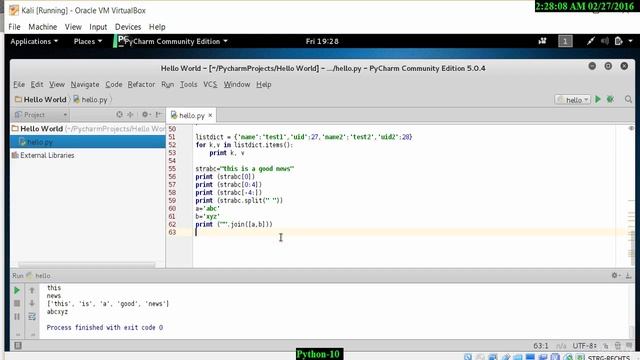Open VirtualBox Devices menu

coord(128,27)
